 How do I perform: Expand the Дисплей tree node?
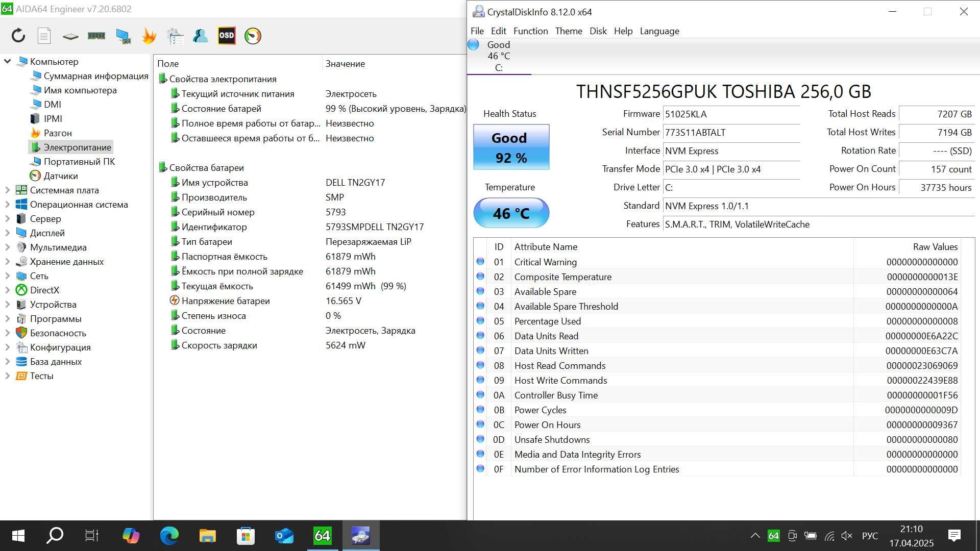(x=7, y=233)
